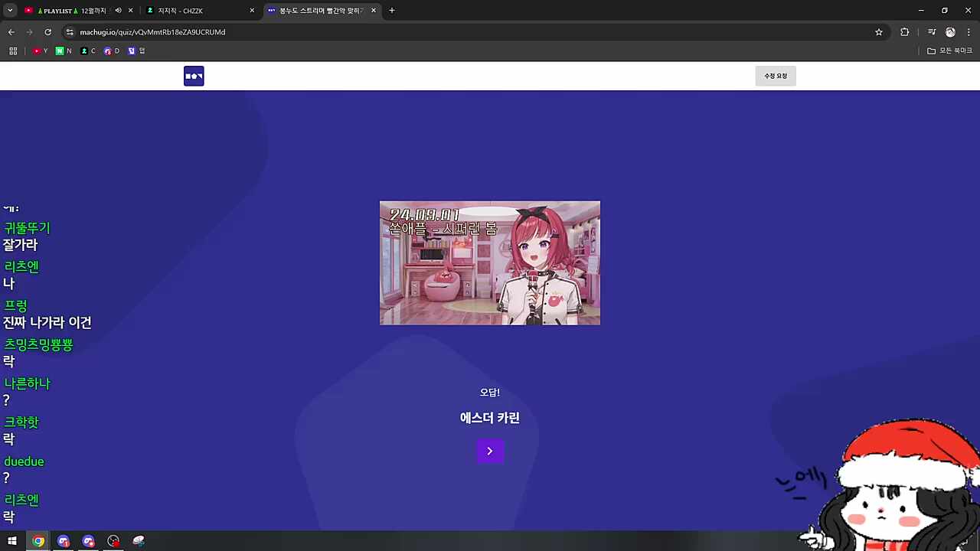Click chat username 크학핫

[21, 422]
